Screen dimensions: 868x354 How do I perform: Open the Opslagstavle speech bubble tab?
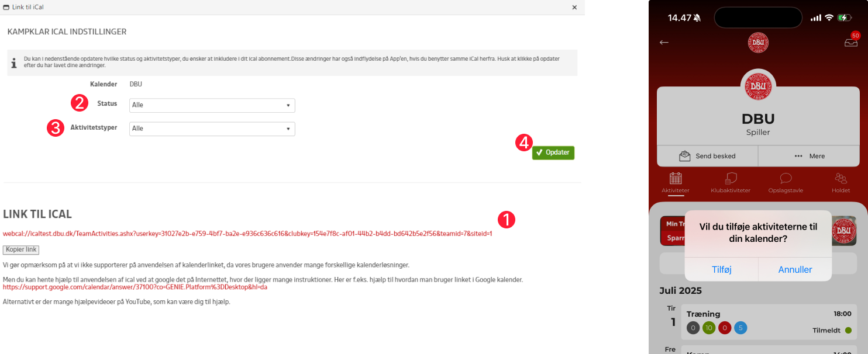[x=786, y=183]
